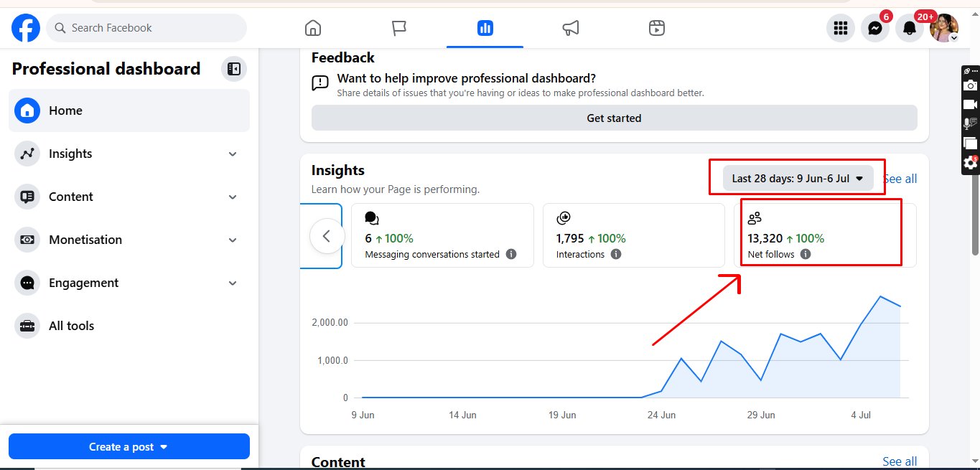980x470 pixels.
Task: Click info icon beside Interactions
Action: pos(616,254)
